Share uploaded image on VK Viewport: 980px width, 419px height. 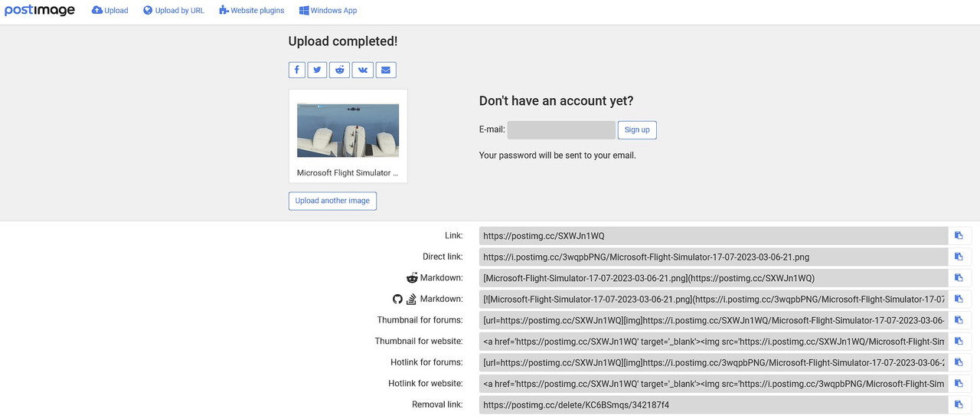click(363, 70)
